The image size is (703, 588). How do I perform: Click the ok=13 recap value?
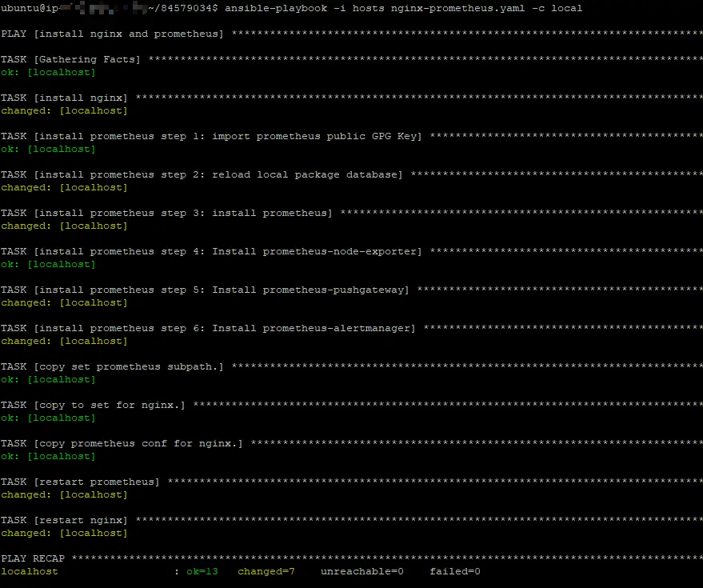coord(202,571)
